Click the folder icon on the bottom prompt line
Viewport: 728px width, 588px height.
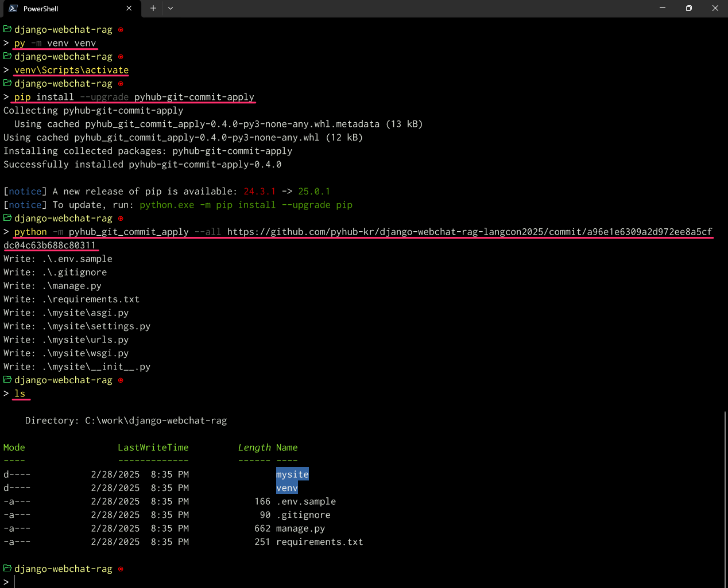7,568
